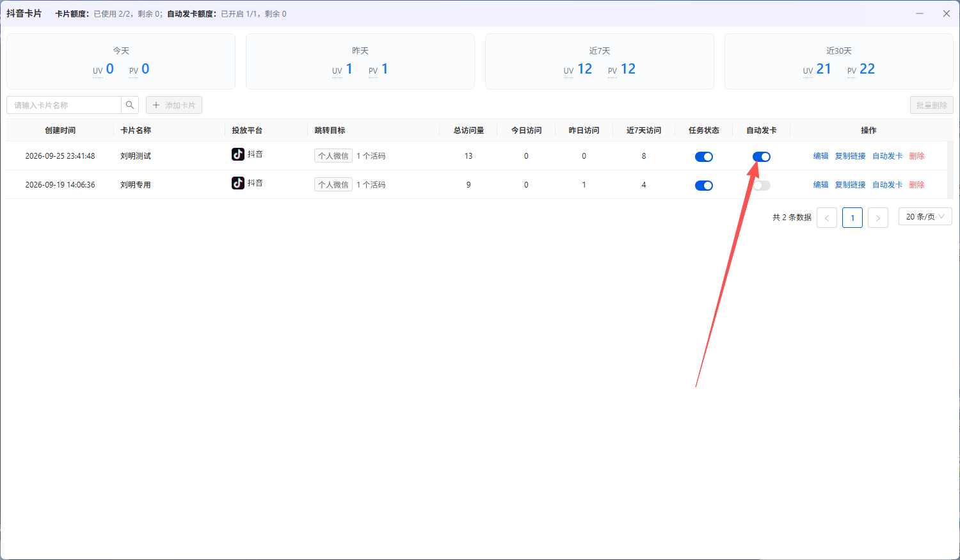Click 复制链接 for 刘明专用

pyautogui.click(x=851, y=185)
